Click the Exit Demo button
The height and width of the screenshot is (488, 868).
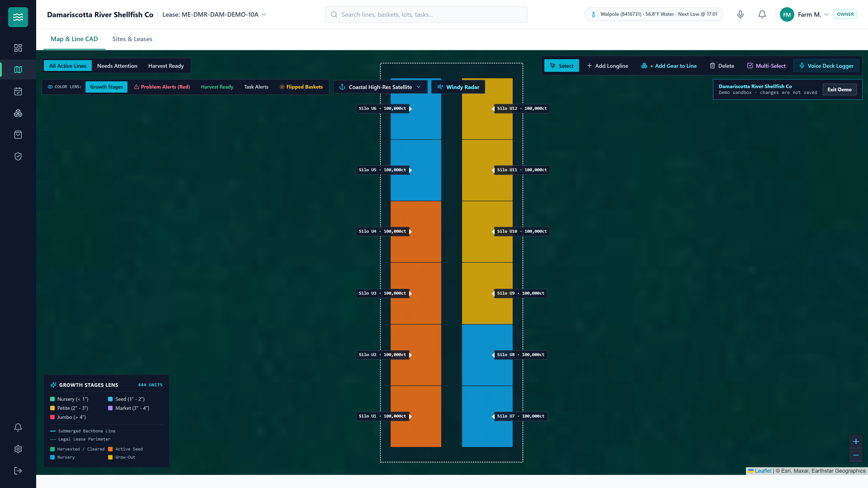point(839,90)
